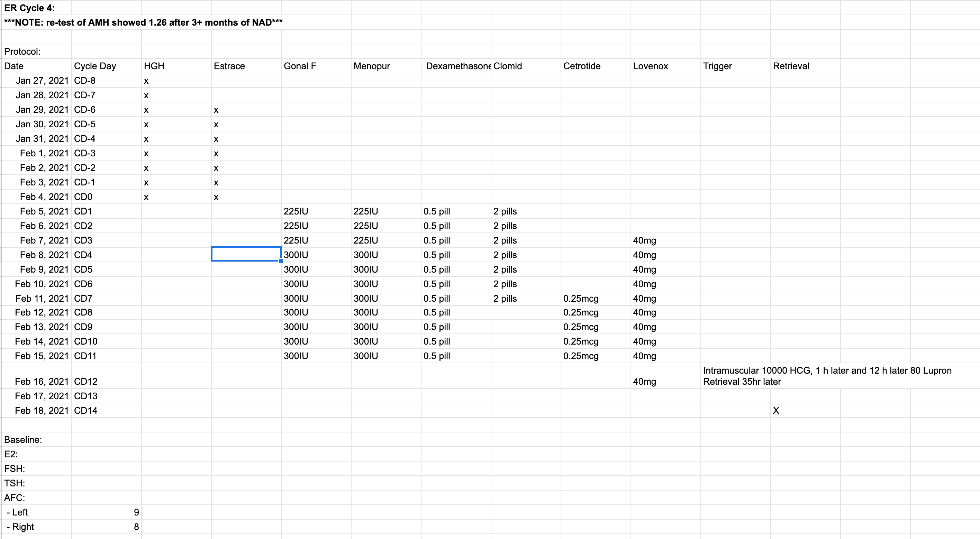The height and width of the screenshot is (539, 980).
Task: Click the ER Cycle 4 title cell
Action: 30,8
